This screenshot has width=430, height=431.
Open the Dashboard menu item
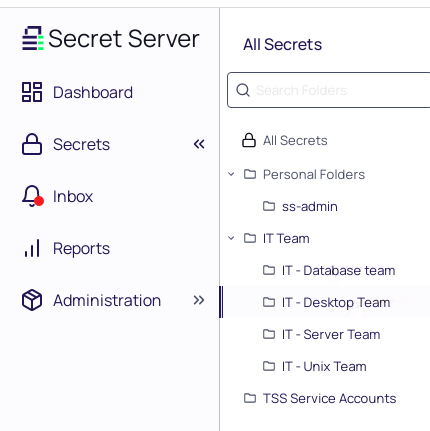[x=93, y=92]
